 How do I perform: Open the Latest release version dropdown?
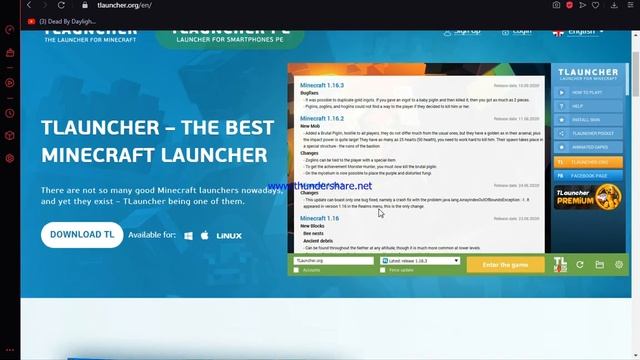coord(420,260)
